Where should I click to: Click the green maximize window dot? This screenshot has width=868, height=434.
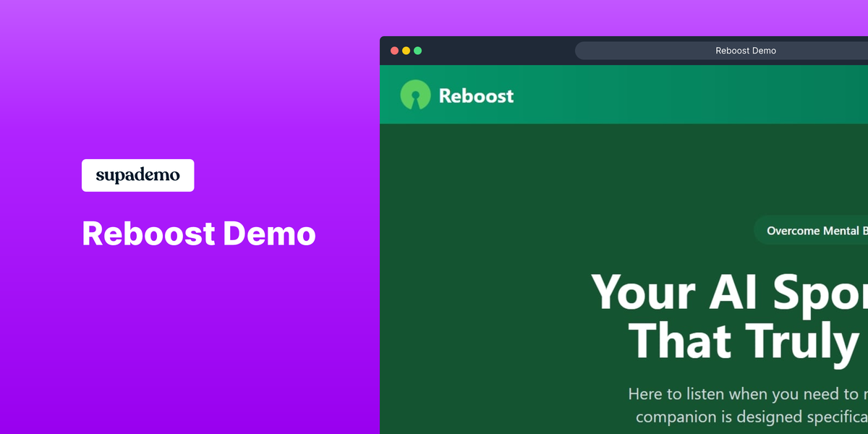[x=417, y=51]
